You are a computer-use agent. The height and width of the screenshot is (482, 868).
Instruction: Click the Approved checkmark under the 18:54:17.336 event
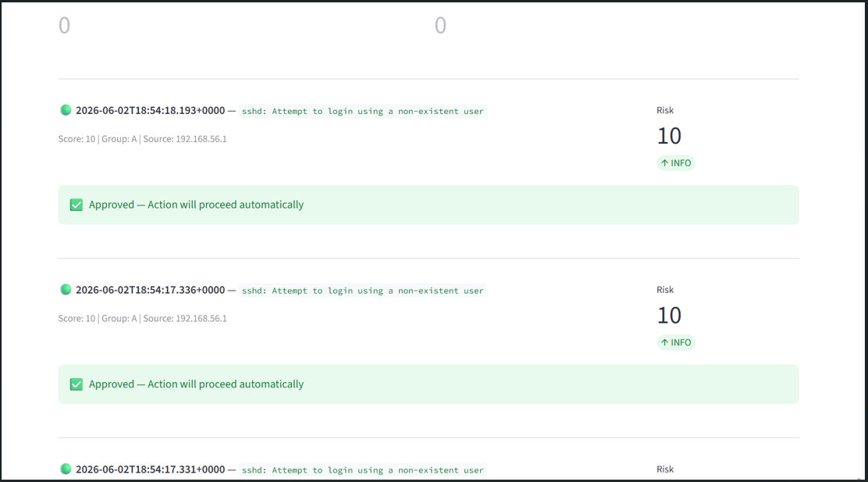click(76, 384)
